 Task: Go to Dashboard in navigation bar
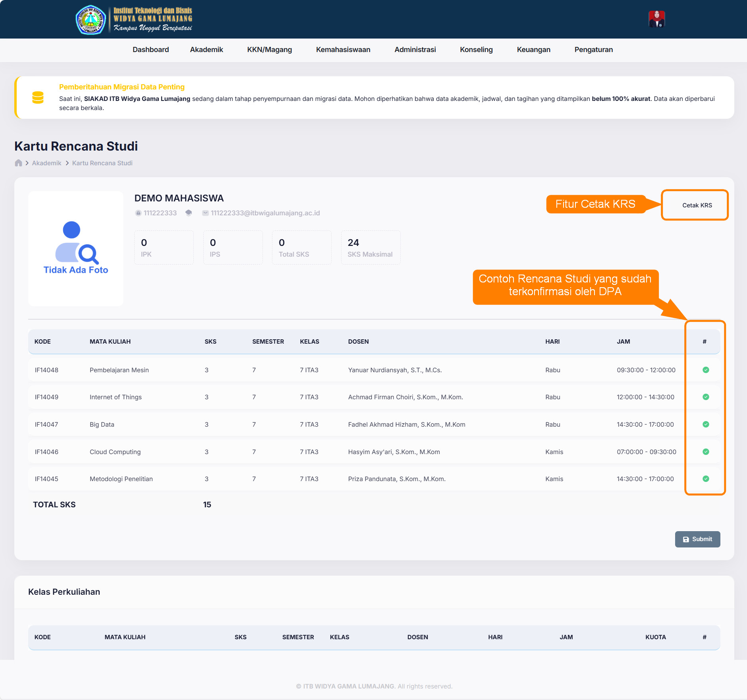click(151, 50)
